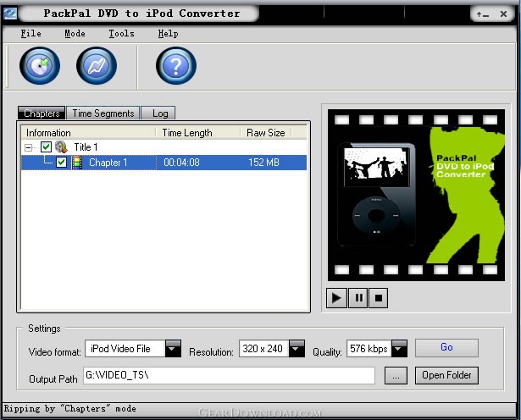The width and height of the screenshot is (521, 420).
Task: Click the Output Path input field
Action: tap(229, 375)
